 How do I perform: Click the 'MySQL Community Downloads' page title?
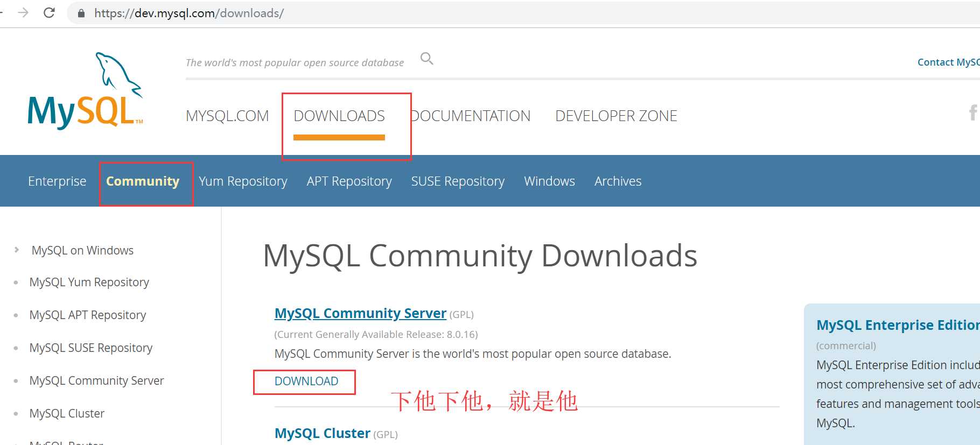[x=480, y=256]
